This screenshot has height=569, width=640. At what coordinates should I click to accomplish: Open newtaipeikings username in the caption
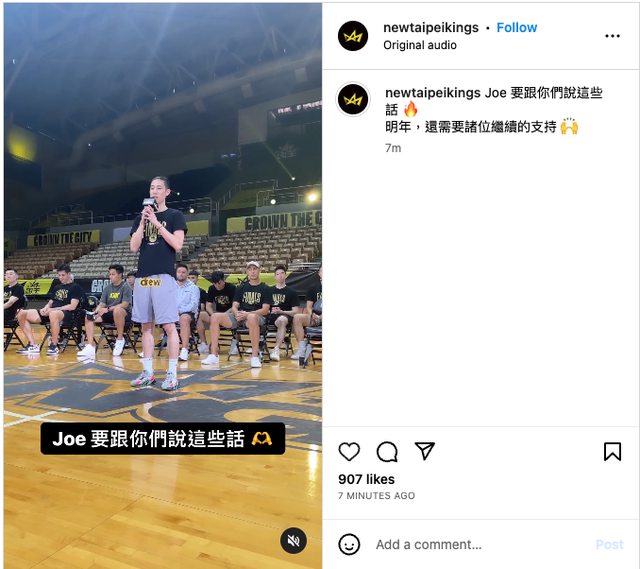[x=433, y=93]
